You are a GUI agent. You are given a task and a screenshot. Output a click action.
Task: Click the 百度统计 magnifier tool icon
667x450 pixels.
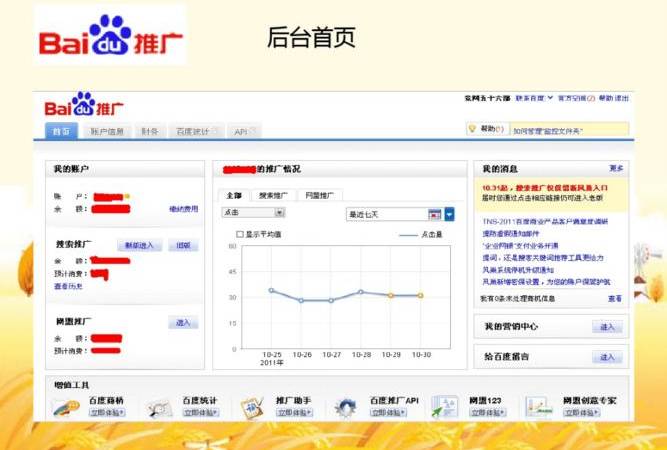coord(160,408)
